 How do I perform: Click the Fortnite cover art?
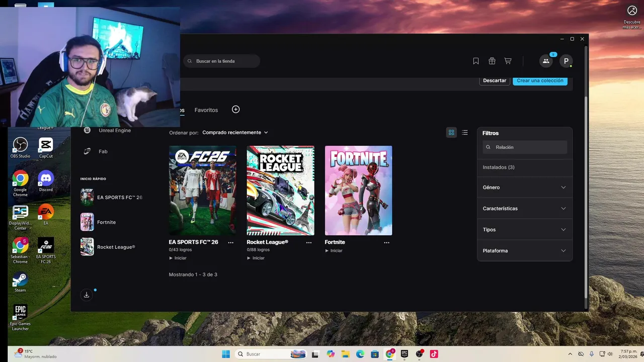pos(358,191)
